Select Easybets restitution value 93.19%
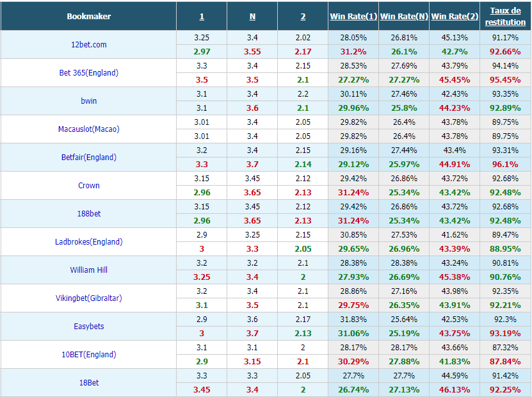 tap(505, 333)
